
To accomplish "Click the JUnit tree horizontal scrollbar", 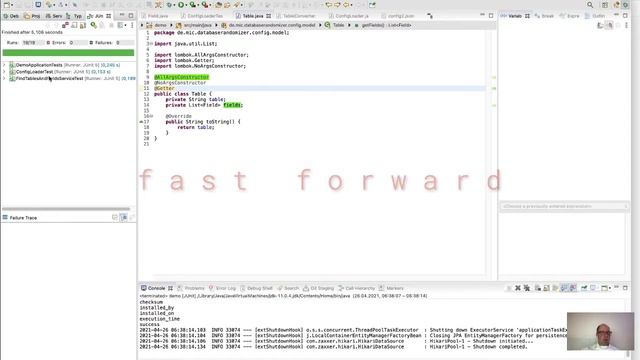I will tap(66, 209).
